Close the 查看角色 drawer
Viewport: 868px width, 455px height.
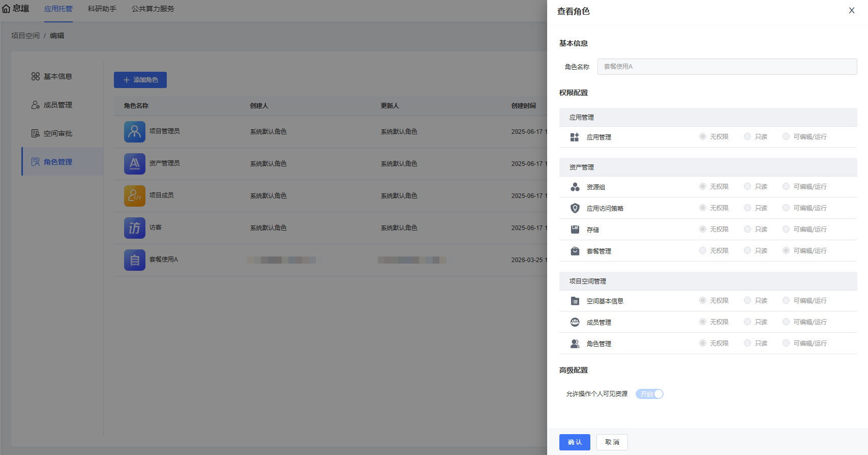coord(851,11)
